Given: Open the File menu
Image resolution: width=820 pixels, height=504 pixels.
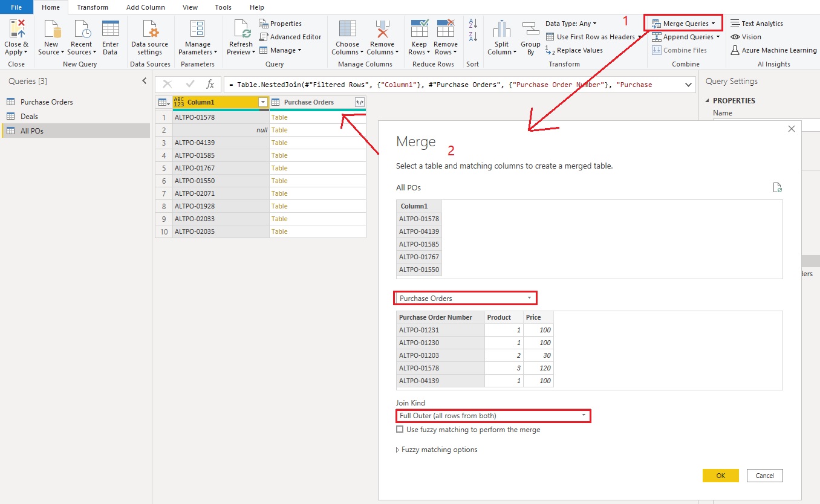Looking at the screenshot, I should coord(16,7).
